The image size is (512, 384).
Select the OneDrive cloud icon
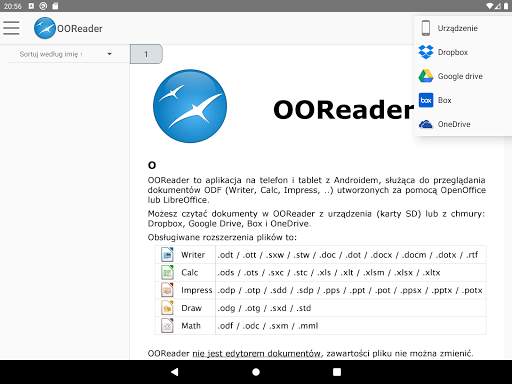coord(426,124)
